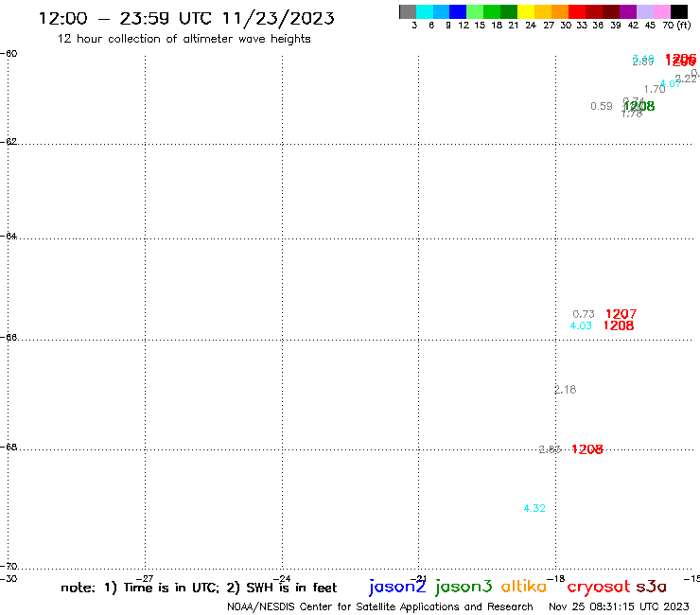This screenshot has height=615, width=700.
Task: Click the cyan wave height value '4.07'
Action: (671, 83)
